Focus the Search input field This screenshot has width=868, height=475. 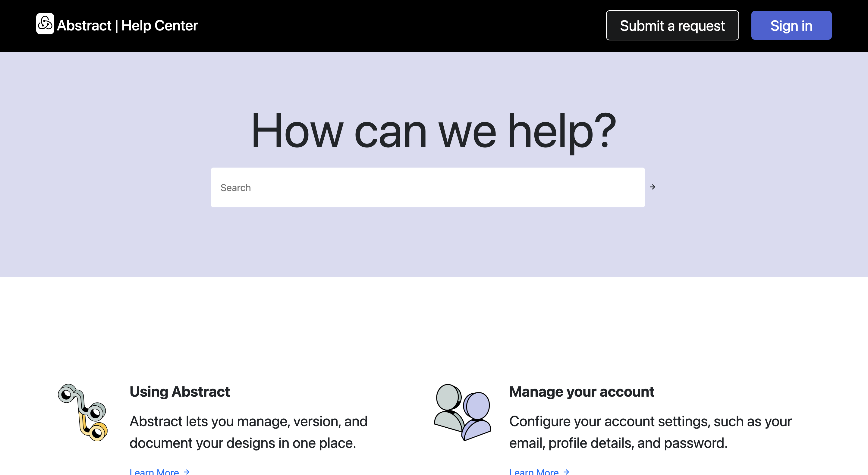(x=427, y=187)
